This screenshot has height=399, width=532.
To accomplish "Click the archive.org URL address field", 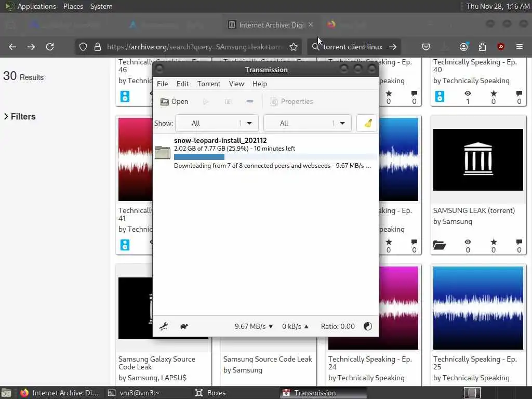I will coord(194,47).
